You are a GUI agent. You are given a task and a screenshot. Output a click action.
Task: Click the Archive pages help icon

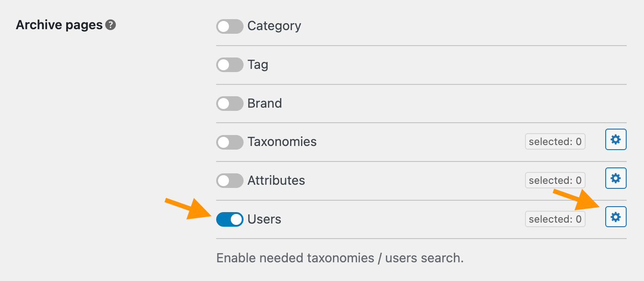(x=110, y=25)
